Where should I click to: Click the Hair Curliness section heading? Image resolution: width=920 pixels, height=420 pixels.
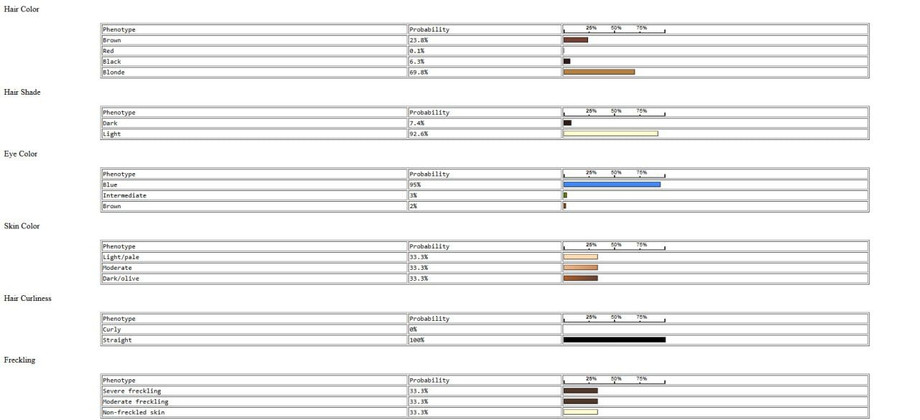pos(27,298)
